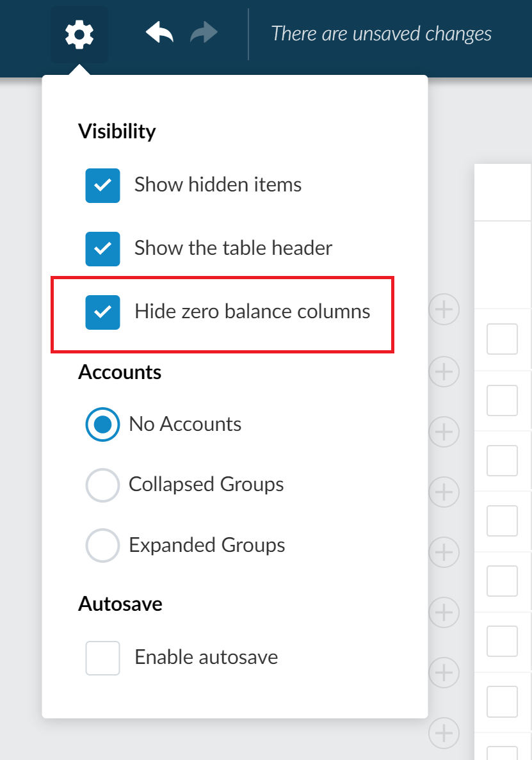Image resolution: width=532 pixels, height=760 pixels.
Task: Click the undo arrow icon
Action: click(x=159, y=33)
